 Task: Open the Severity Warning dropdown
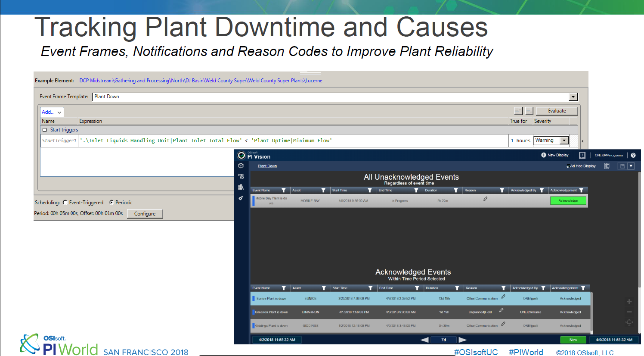pos(564,141)
